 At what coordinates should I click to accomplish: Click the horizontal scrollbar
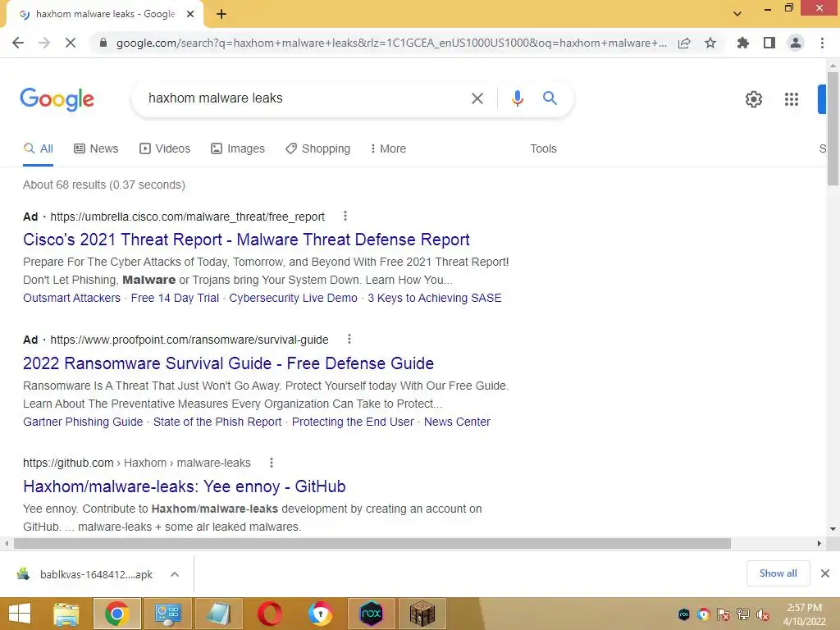pyautogui.click(x=372, y=544)
